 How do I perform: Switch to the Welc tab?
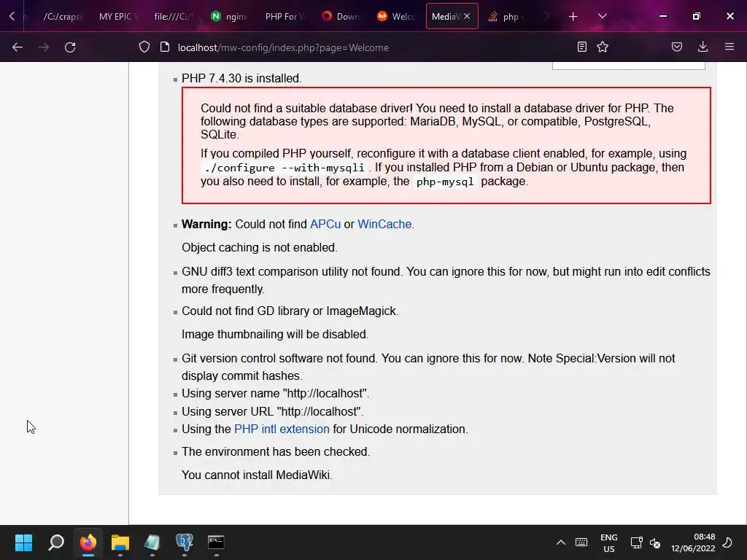(396, 17)
